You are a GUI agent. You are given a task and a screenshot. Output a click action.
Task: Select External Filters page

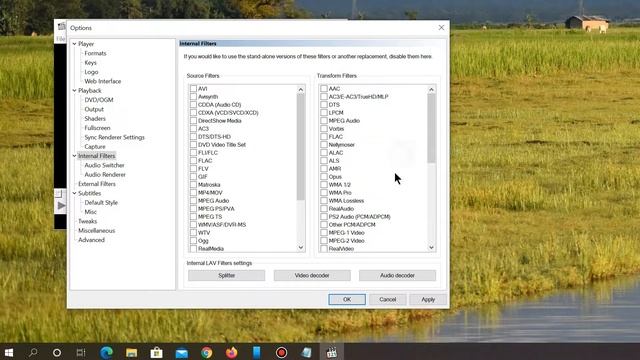97,184
